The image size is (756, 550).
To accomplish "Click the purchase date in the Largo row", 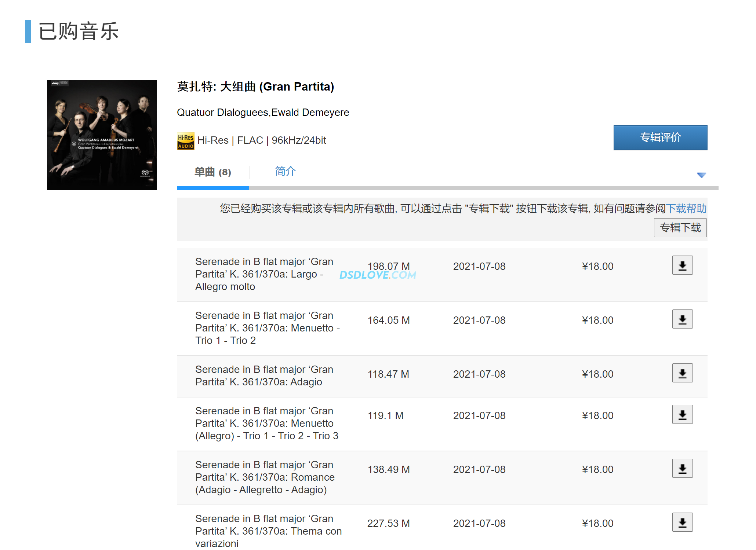I will 479,266.
